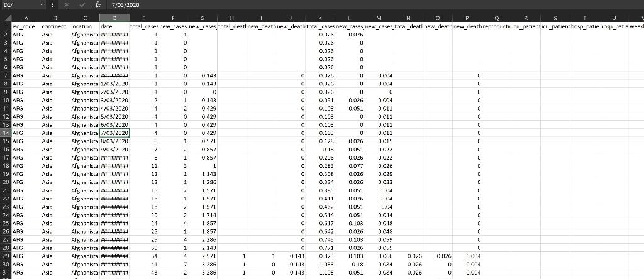Select column D header
644x279 pixels.
[114, 18]
